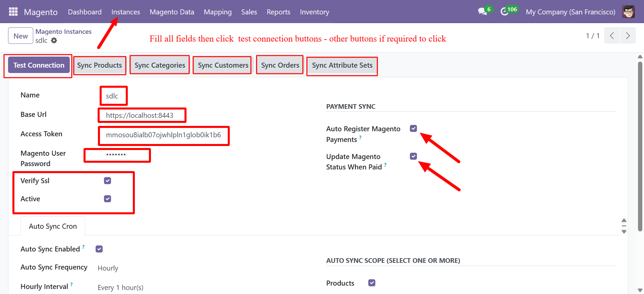Open the Instances menu

coord(125,12)
